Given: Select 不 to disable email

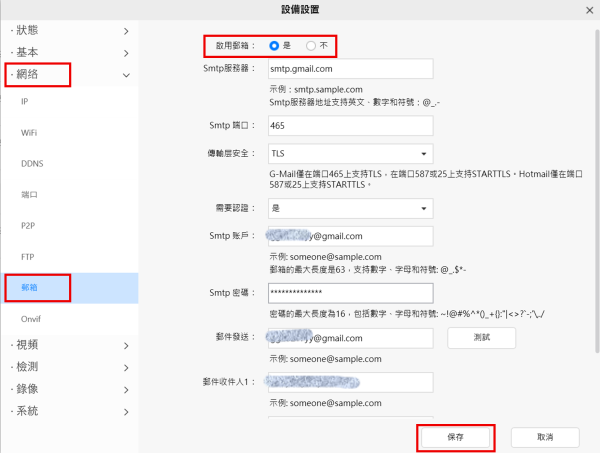Looking at the screenshot, I should pyautogui.click(x=311, y=46).
